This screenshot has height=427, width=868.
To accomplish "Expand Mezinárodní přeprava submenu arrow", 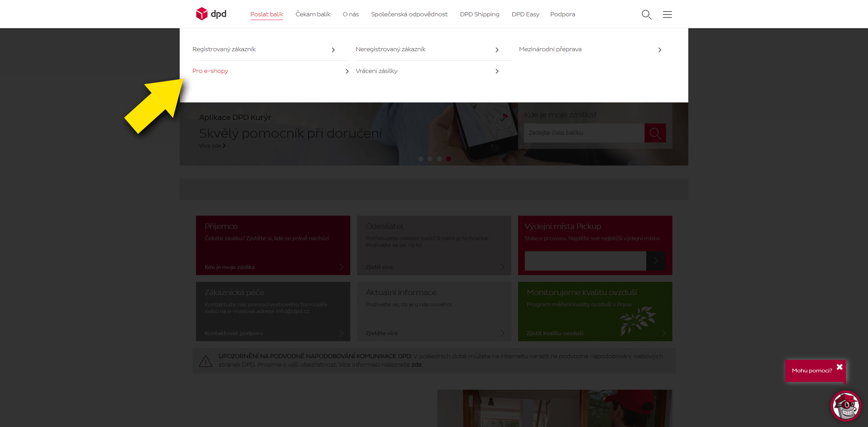I will (x=659, y=50).
